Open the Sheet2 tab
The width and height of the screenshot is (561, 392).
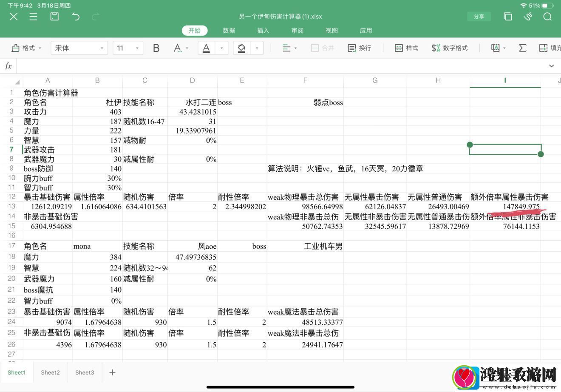click(x=50, y=372)
